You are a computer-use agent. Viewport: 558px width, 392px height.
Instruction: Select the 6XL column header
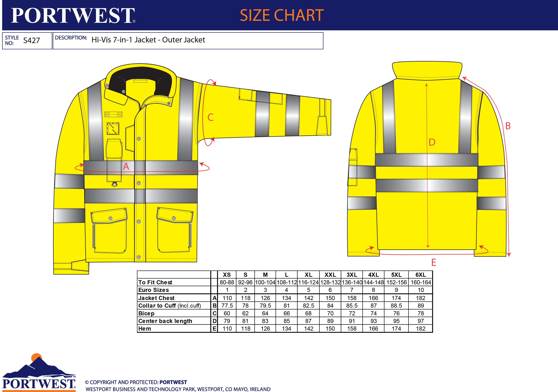pyautogui.click(x=420, y=275)
